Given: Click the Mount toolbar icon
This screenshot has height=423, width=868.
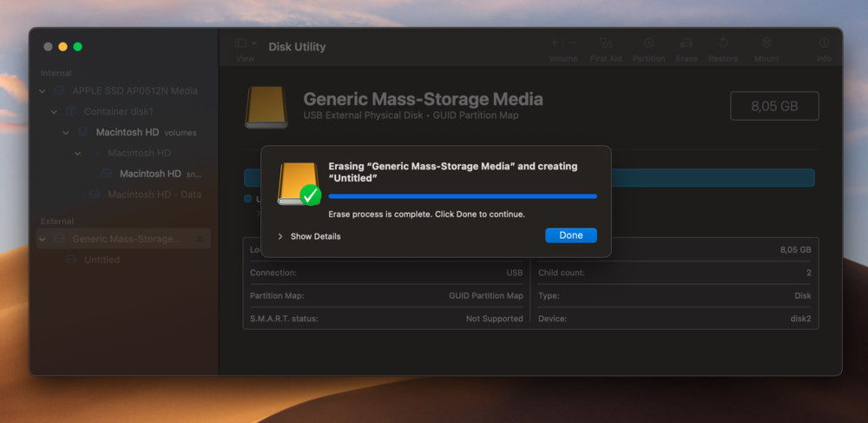Looking at the screenshot, I should pos(766,43).
